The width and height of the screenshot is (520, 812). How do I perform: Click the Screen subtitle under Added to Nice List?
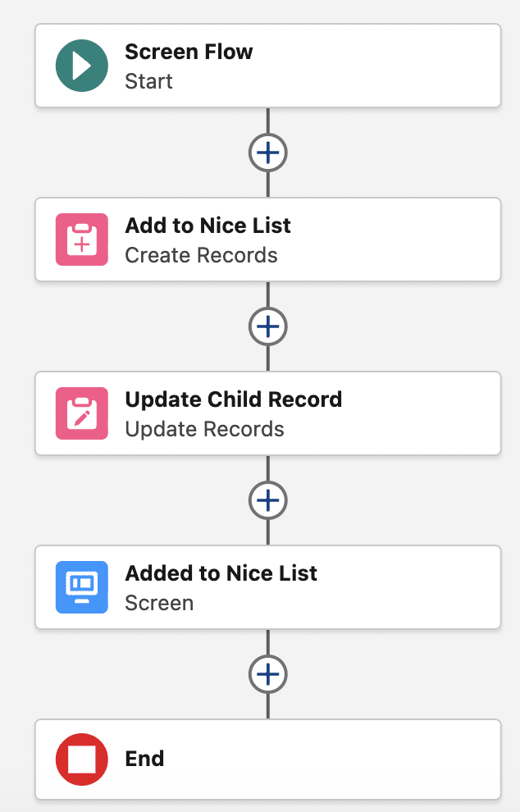(x=159, y=603)
